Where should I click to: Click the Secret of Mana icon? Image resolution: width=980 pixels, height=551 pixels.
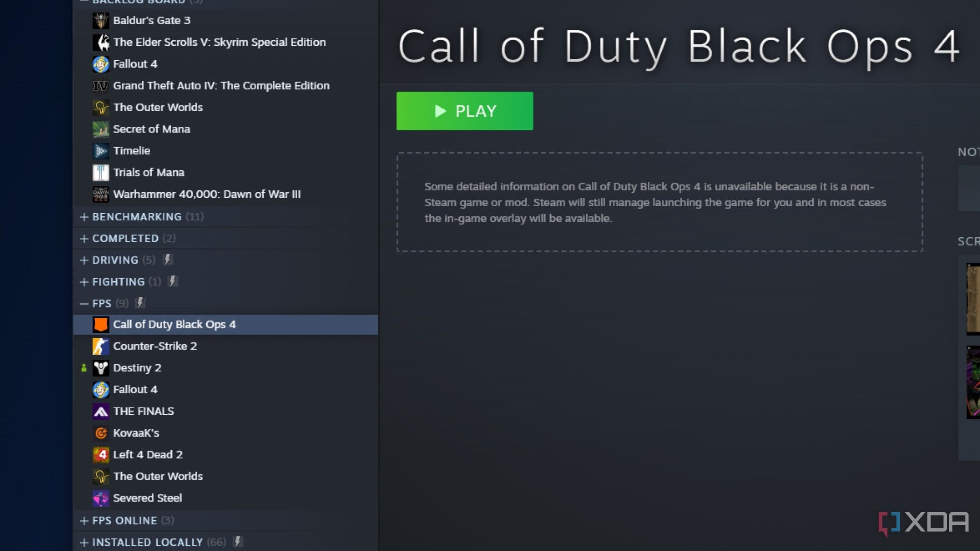tap(101, 129)
